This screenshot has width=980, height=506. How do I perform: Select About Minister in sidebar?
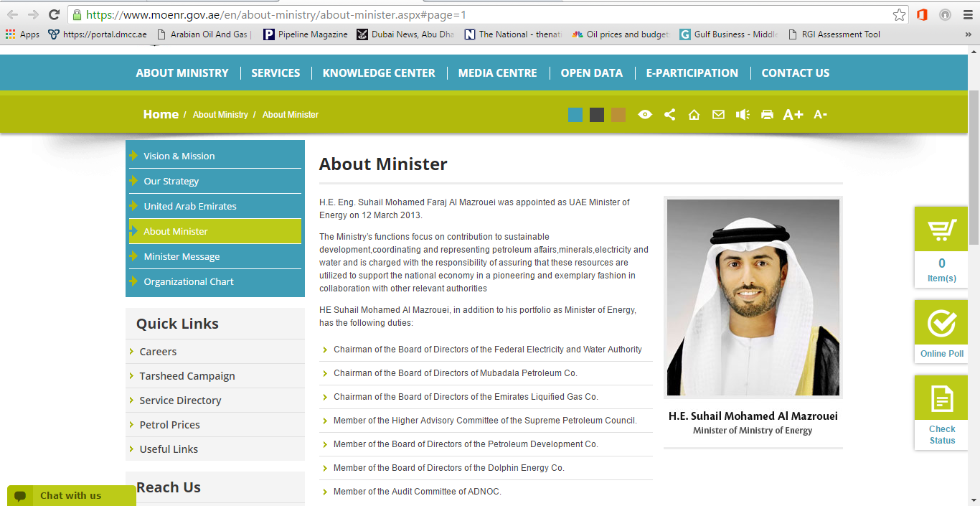click(215, 231)
